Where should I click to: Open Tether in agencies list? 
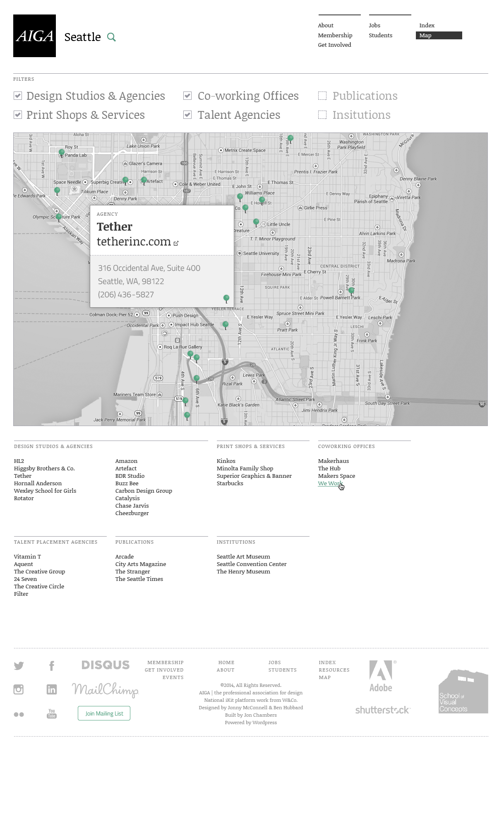[23, 476]
